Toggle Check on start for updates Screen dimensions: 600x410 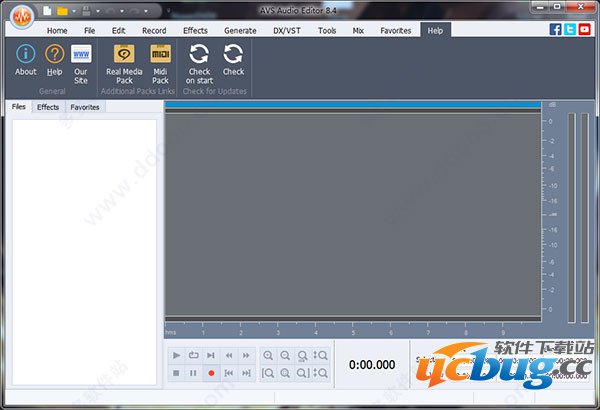[x=199, y=64]
